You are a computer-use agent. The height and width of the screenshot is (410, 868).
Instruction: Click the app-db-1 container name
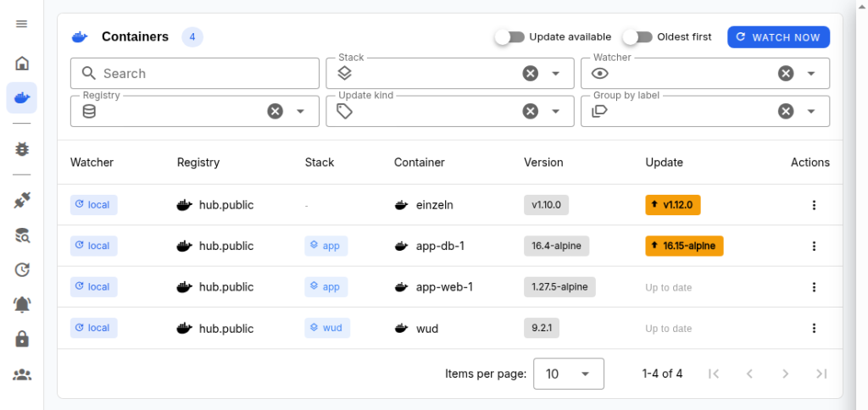coord(440,247)
